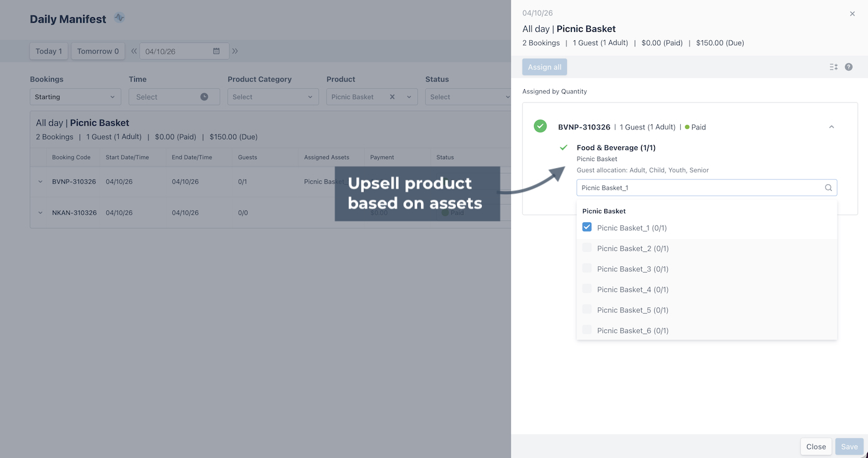The height and width of the screenshot is (458, 868).
Task: Click asset search field with Picnic Basket_1
Action: (x=707, y=187)
